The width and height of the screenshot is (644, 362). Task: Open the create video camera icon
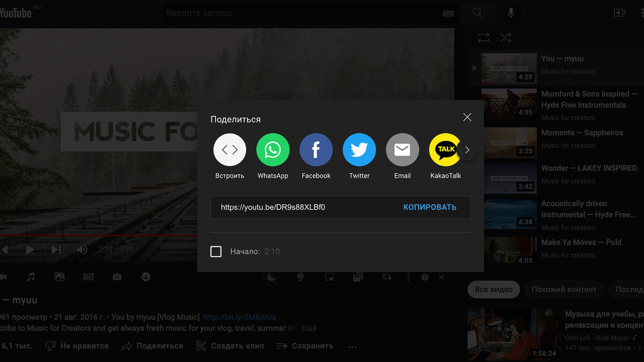pyautogui.click(x=619, y=13)
